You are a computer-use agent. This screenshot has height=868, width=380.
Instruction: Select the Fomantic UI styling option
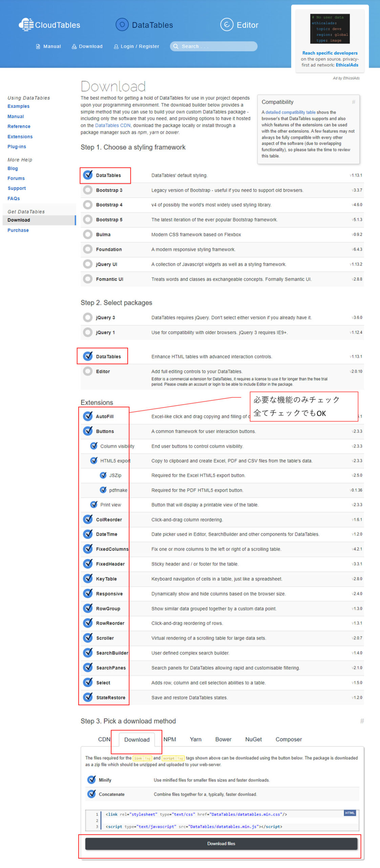pyautogui.click(x=88, y=279)
